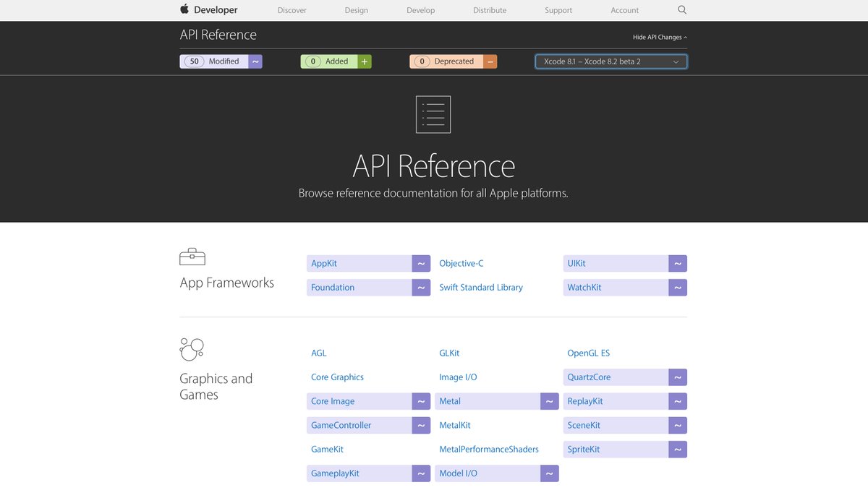The height and width of the screenshot is (498, 868).
Task: Open the MetalPerformanceShaders link
Action: click(x=489, y=450)
